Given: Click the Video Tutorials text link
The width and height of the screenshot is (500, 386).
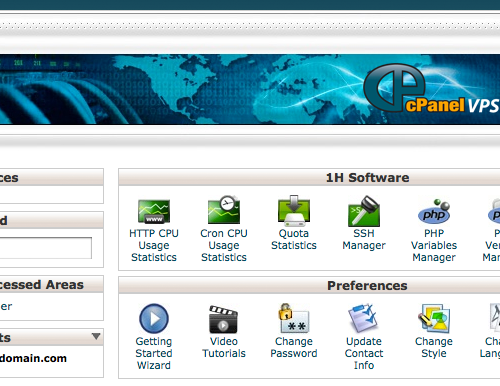Looking at the screenshot, I should click(224, 347).
